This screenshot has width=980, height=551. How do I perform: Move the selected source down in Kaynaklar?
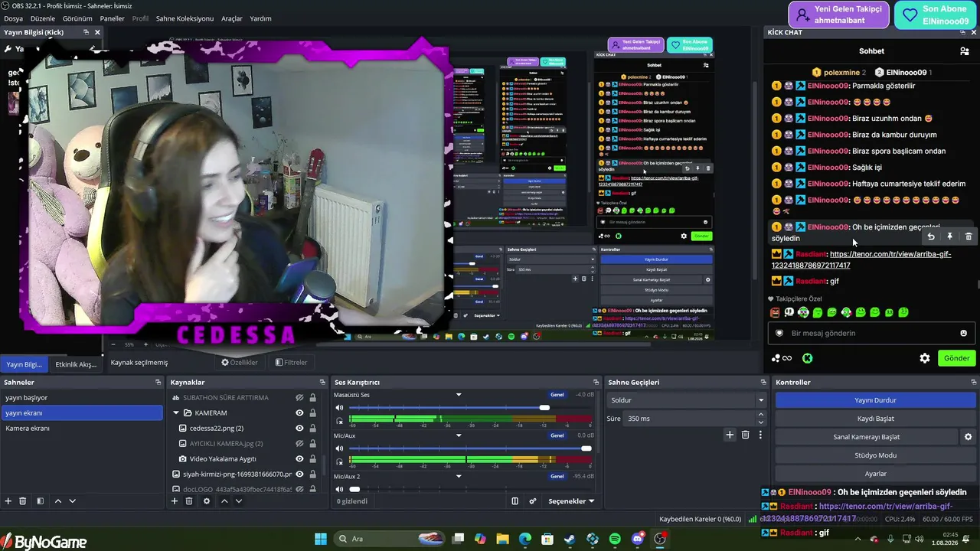tap(239, 501)
